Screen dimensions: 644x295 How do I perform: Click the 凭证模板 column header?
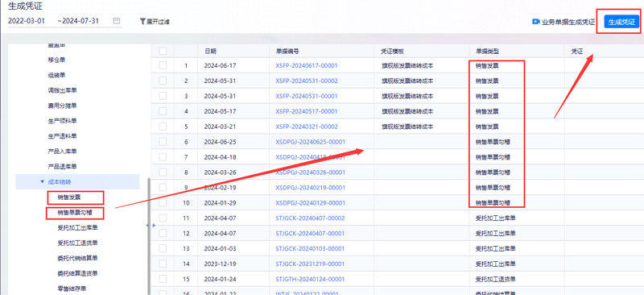pos(393,51)
